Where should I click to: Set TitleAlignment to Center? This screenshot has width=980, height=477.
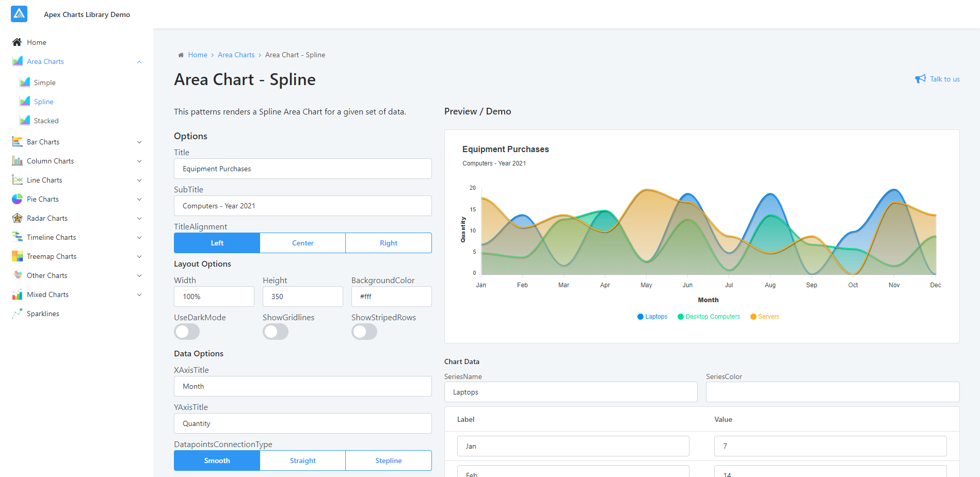pyautogui.click(x=302, y=242)
